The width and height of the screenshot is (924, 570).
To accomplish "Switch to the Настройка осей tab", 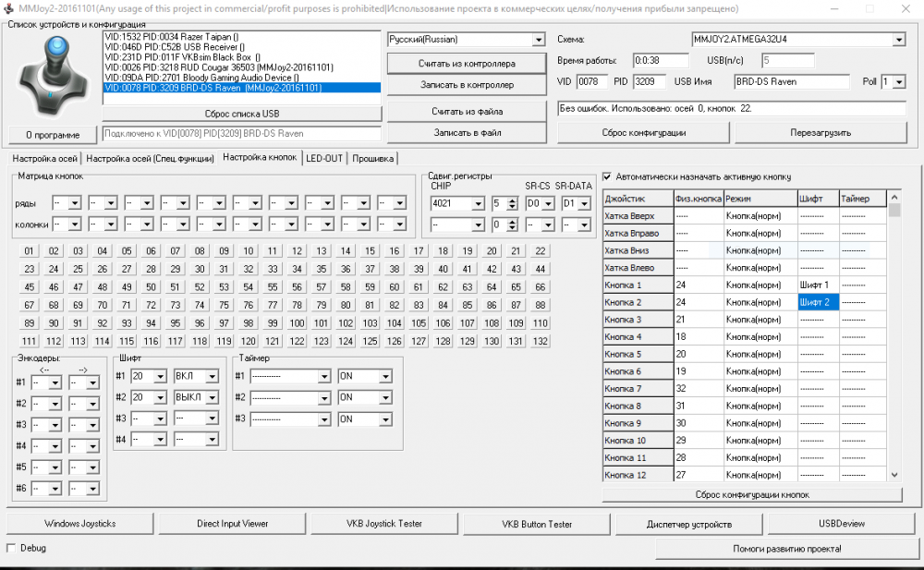I will 44,158.
